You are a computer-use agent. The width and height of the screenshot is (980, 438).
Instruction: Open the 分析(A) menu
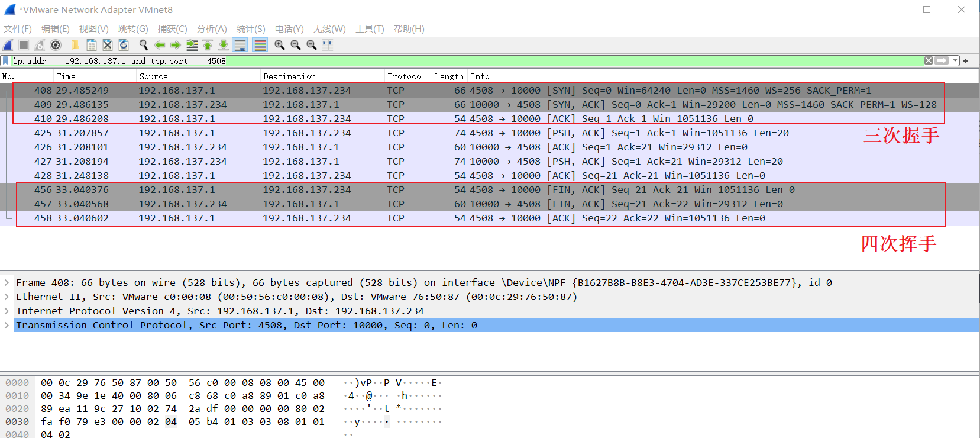(x=212, y=29)
